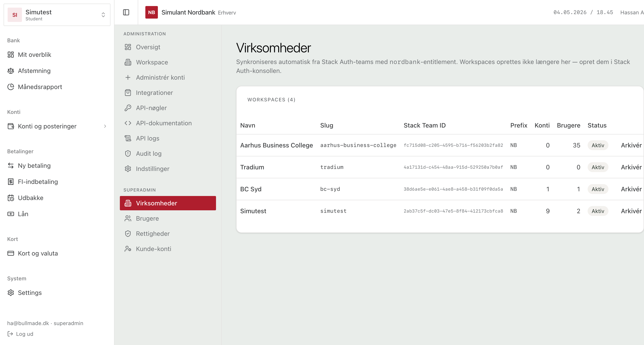The image size is (644, 345).
Task: Click the Aktiv badge for Tradium
Action: click(x=598, y=167)
